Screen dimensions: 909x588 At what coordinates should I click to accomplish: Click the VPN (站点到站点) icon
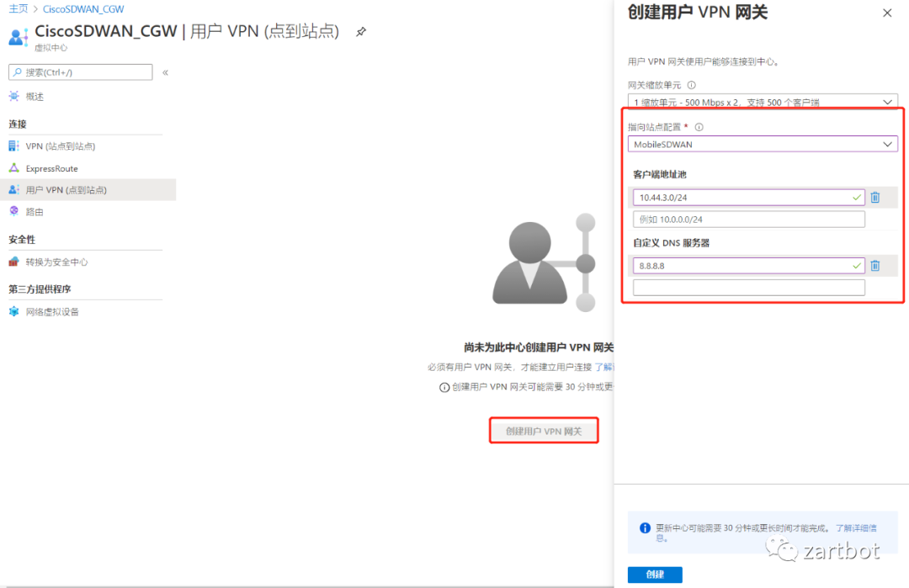pos(14,146)
